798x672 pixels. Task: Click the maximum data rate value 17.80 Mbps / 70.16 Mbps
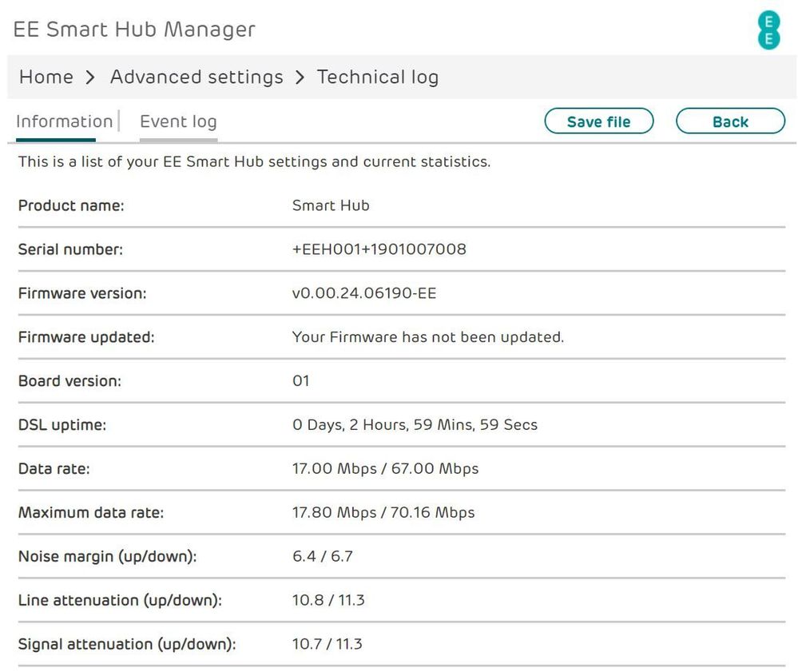coord(383,513)
